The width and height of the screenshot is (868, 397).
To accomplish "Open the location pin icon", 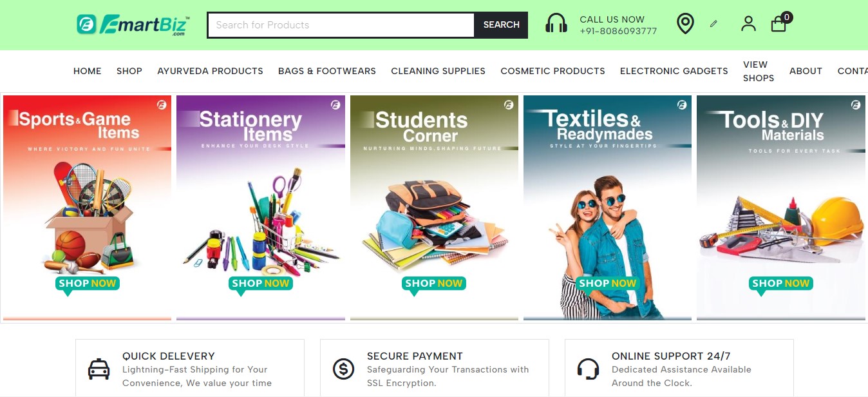I will tap(685, 24).
